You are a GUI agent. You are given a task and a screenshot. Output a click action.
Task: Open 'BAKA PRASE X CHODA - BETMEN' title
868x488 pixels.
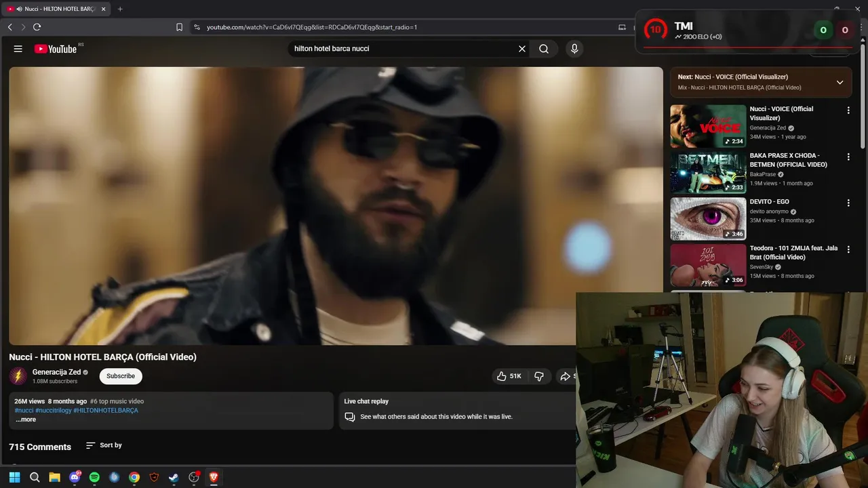pos(789,160)
